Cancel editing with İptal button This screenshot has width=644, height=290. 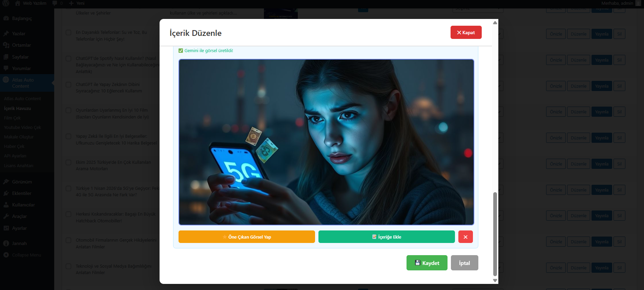(x=464, y=263)
